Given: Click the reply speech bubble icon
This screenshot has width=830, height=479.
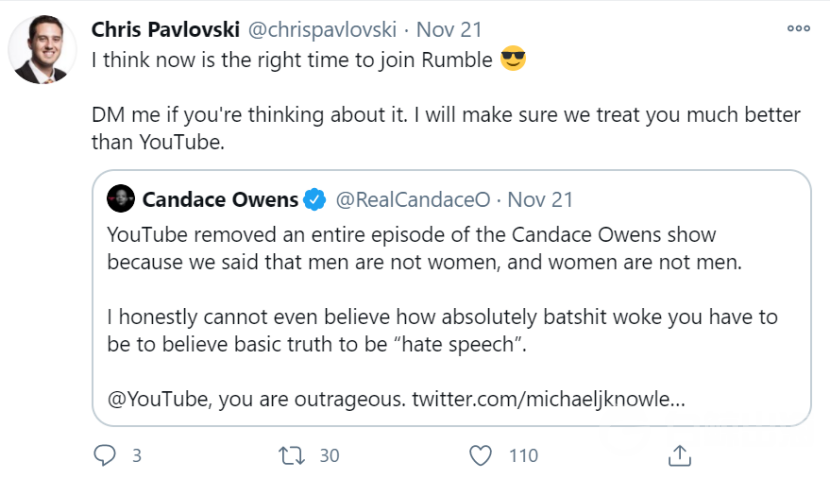Looking at the screenshot, I should 105,456.
